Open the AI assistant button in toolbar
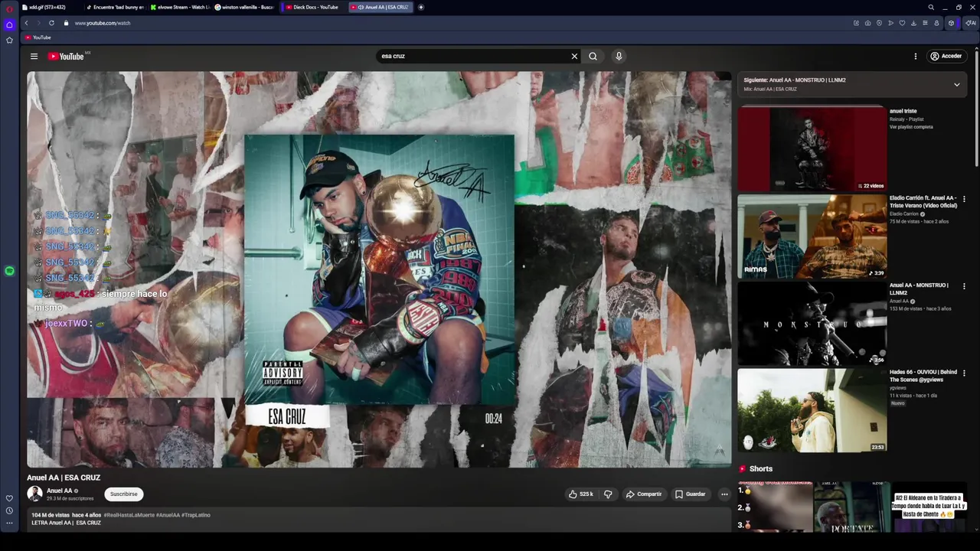980x551 pixels. [970, 23]
